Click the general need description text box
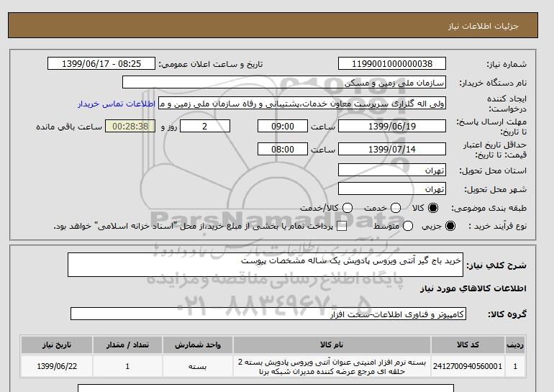Viewport: 554px width, 392px height. click(x=265, y=265)
